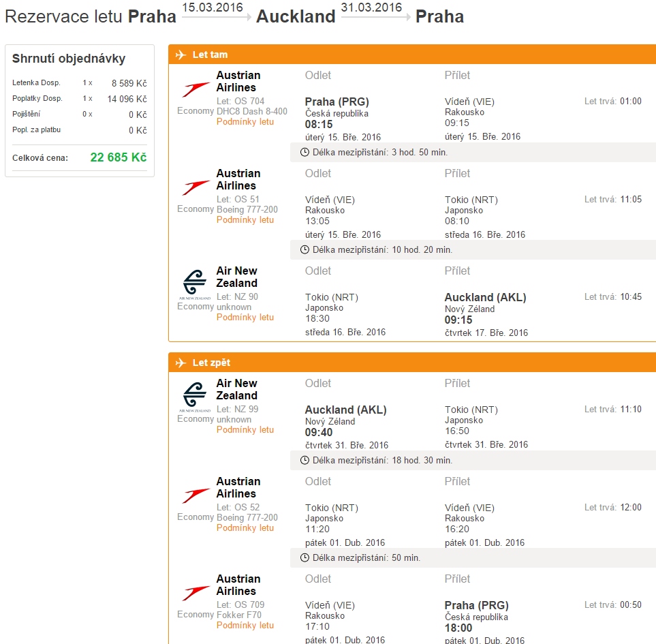Click the Auckland heading in page title
Viewport: 656px width, 644px height.
(x=296, y=17)
